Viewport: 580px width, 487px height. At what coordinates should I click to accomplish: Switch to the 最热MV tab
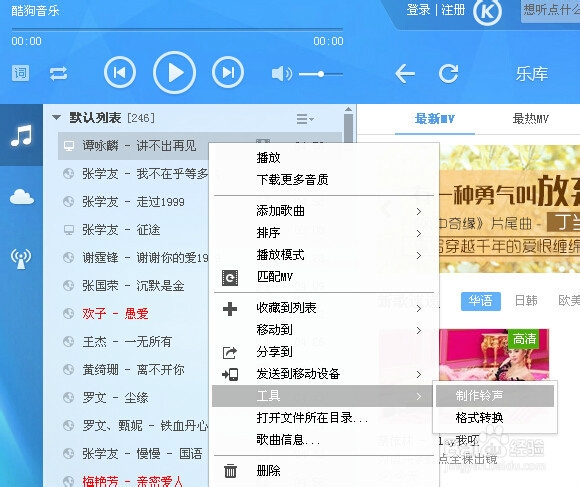tap(530, 119)
